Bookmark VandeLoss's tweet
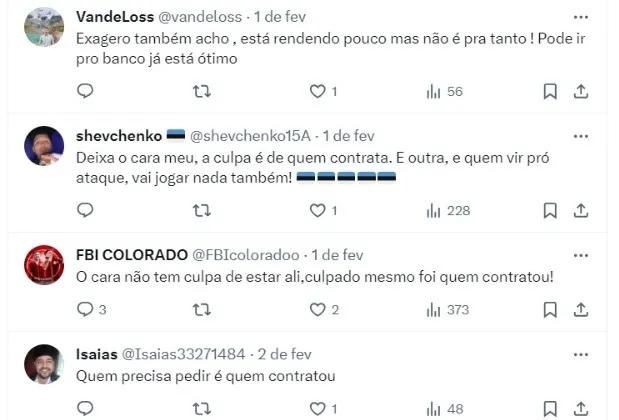The height and width of the screenshot is (420, 619). (x=550, y=91)
